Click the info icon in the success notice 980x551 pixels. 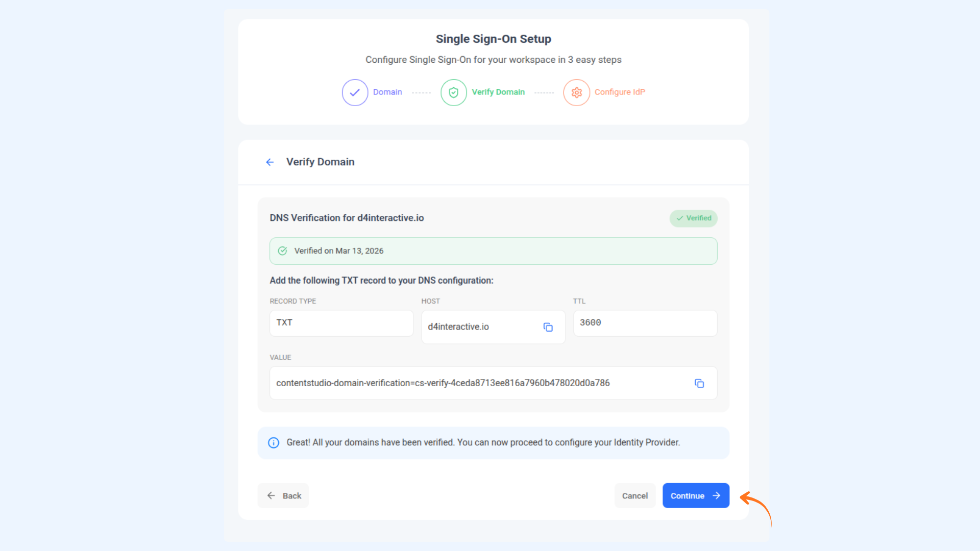(x=274, y=442)
